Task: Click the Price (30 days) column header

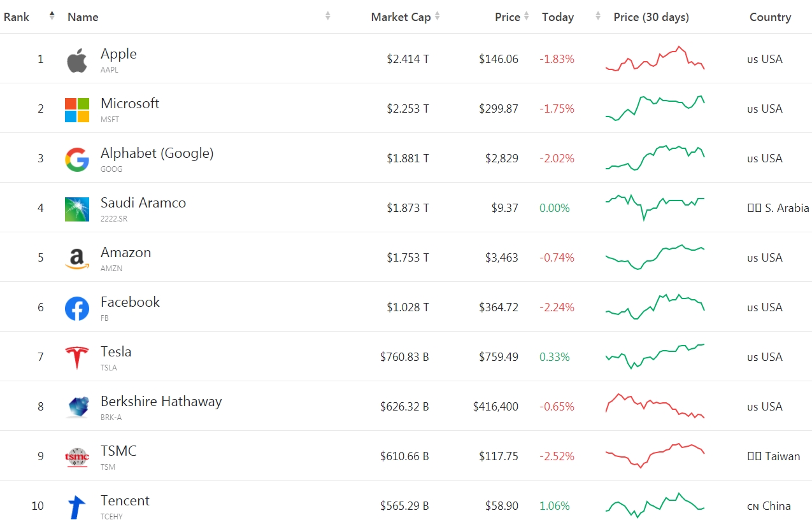Action: point(651,17)
